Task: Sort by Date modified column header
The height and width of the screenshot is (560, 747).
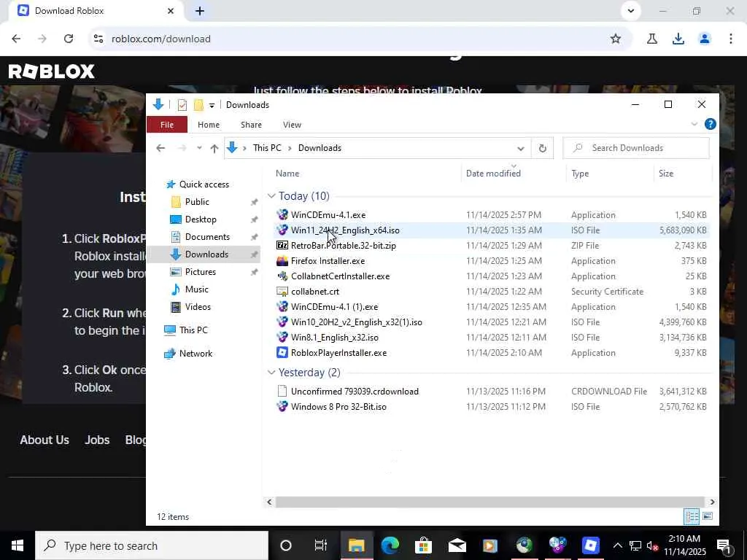Action: tap(493, 174)
